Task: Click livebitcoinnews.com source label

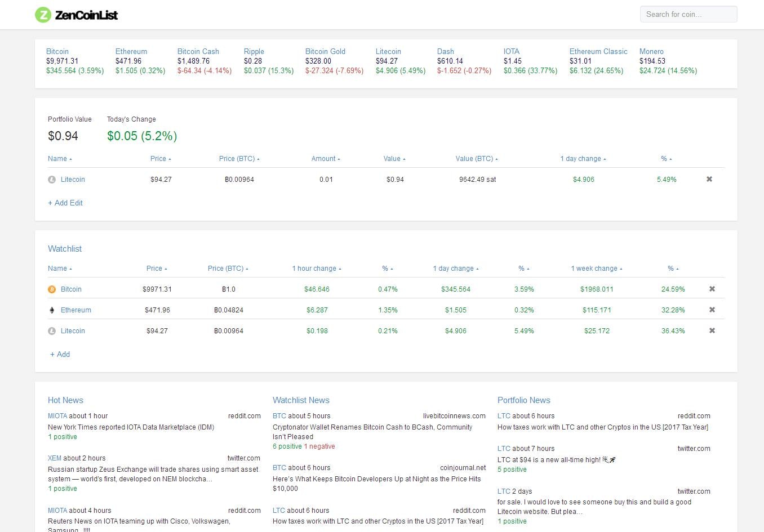Action: click(454, 416)
